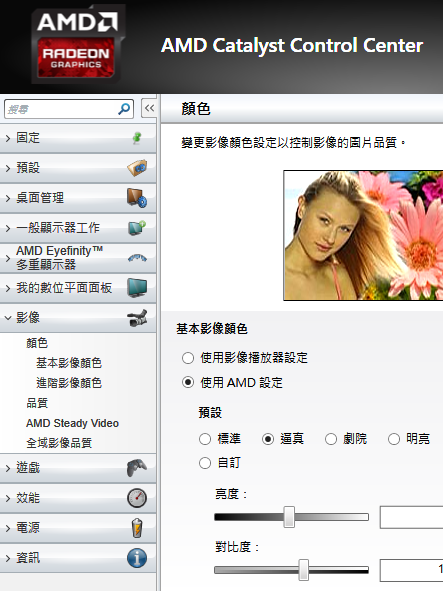Click the gauge icon beside 效能

pos(137,498)
